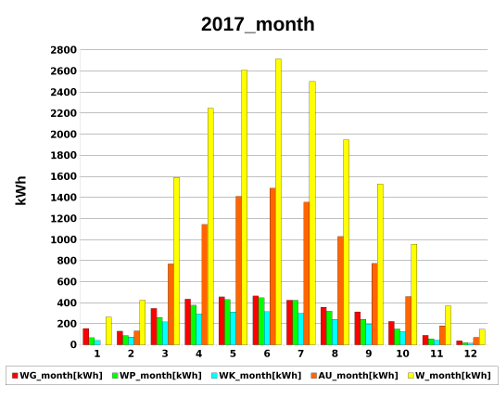Click the yellow bar for month 10

point(414,294)
